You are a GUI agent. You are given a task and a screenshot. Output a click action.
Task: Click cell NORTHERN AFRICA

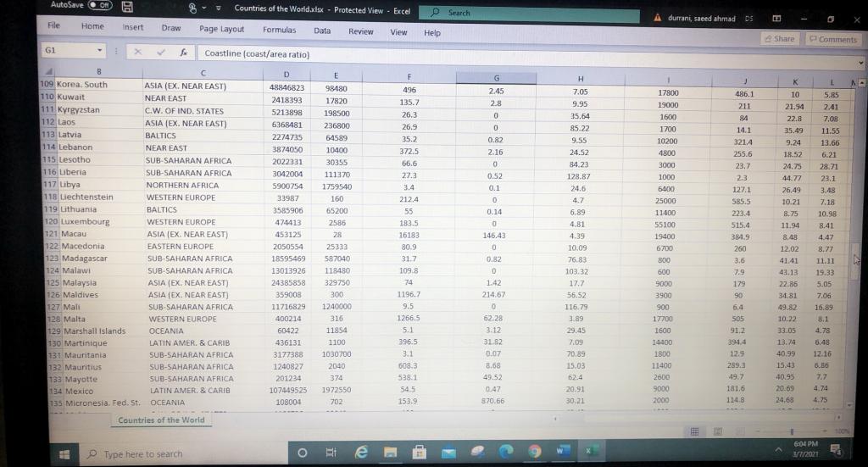pos(204,186)
